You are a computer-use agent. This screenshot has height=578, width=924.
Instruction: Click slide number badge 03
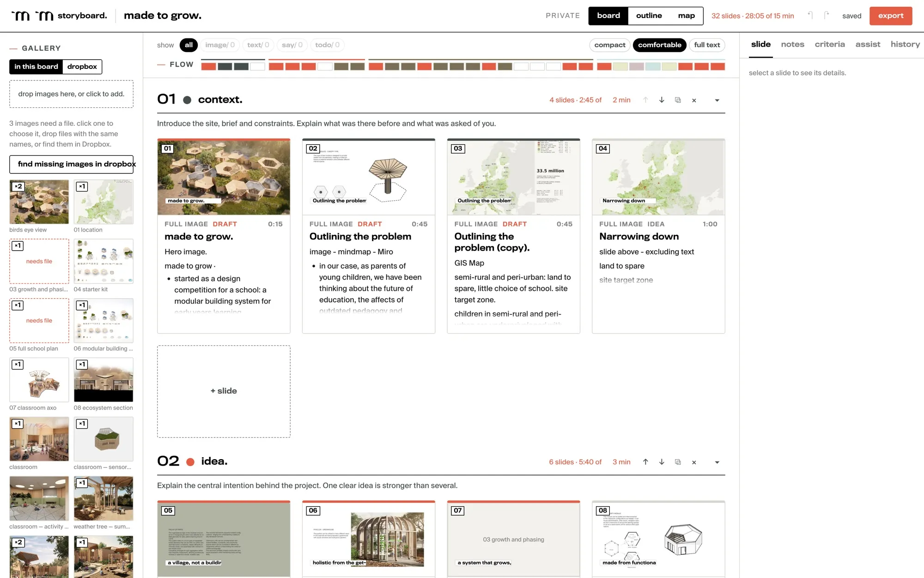coord(458,148)
